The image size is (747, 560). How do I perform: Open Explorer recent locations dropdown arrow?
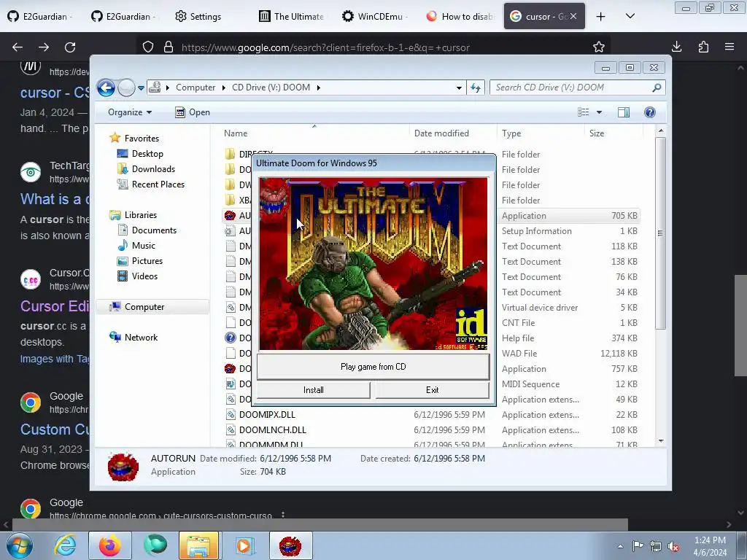(141, 88)
